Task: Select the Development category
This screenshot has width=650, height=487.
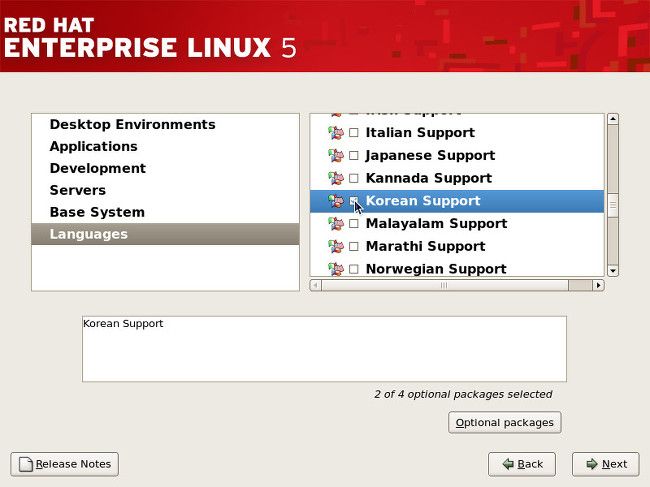Action: click(x=165, y=168)
